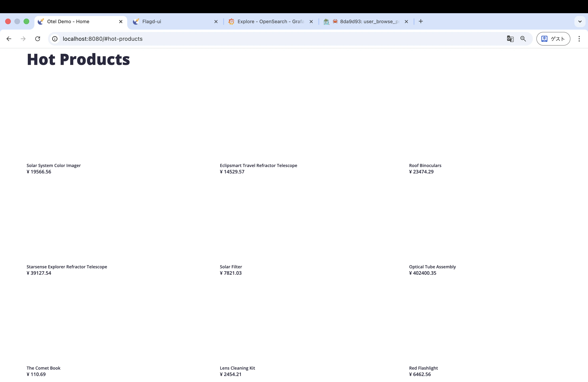Open Roof Binoculars product
The height and width of the screenshot is (382, 588).
click(x=425, y=165)
